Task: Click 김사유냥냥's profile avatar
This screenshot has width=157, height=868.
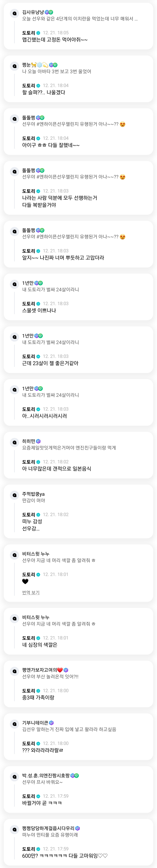Action: (x=14, y=14)
